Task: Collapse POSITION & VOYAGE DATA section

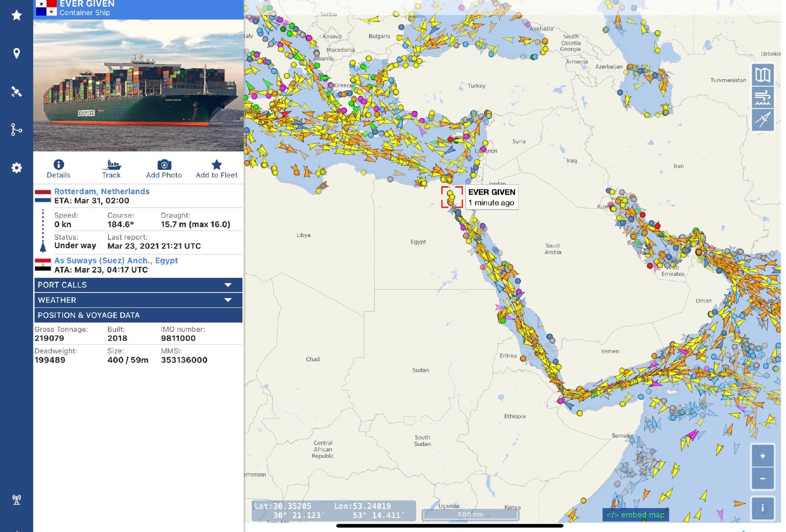Action: tap(138, 315)
